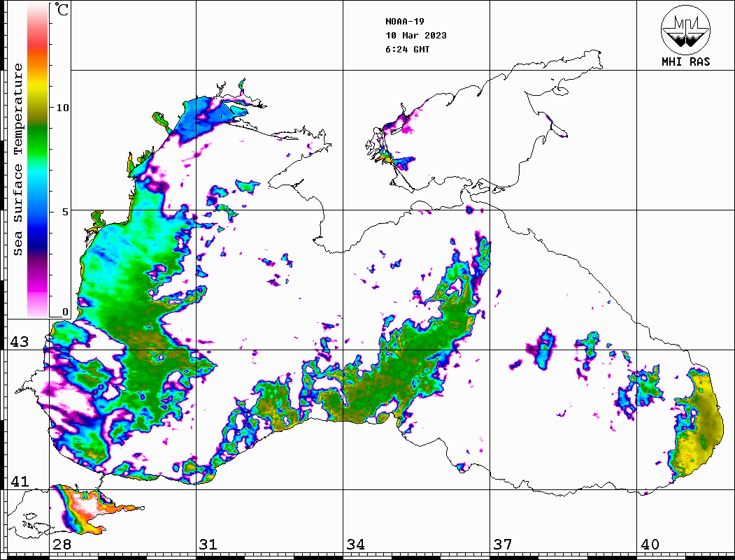Screen dimensions: 735x560
Task: Click the Sea Surface Temperature legend title
Action: point(18,160)
